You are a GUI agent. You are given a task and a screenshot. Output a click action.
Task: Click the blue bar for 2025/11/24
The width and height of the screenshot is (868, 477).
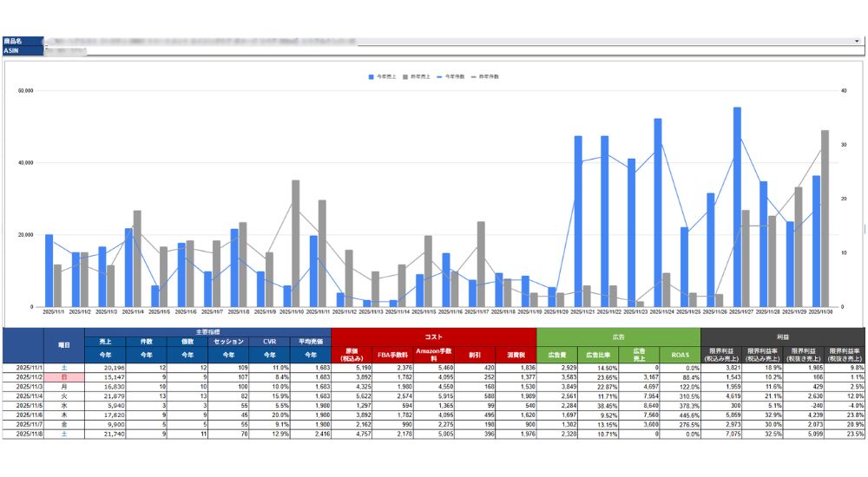(658, 212)
